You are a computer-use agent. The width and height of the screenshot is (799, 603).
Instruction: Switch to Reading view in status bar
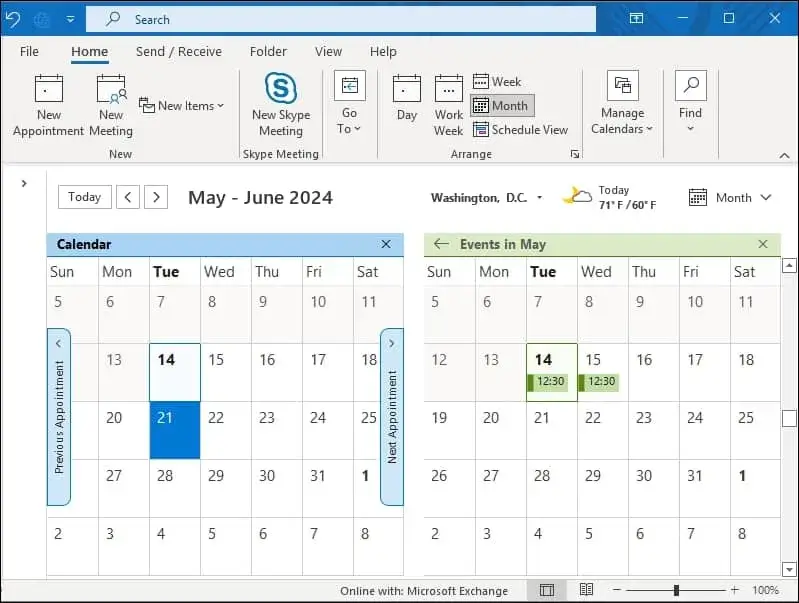[586, 590]
